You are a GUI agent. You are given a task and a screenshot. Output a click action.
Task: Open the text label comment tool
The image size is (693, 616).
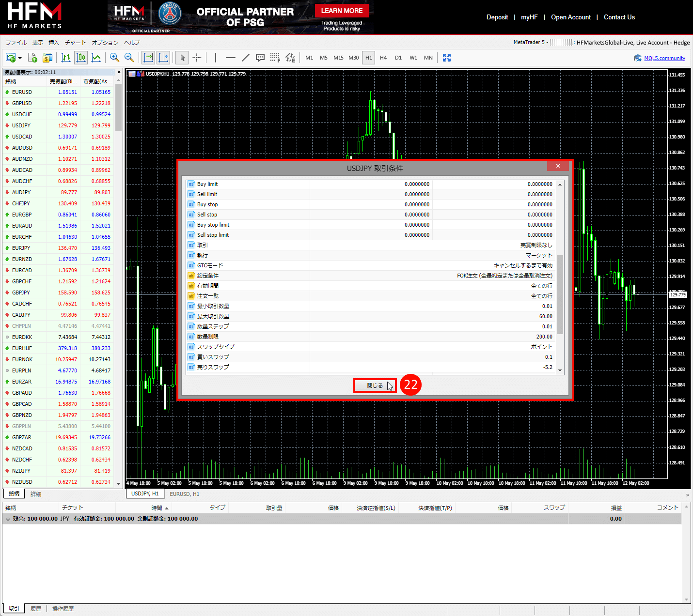tap(260, 58)
